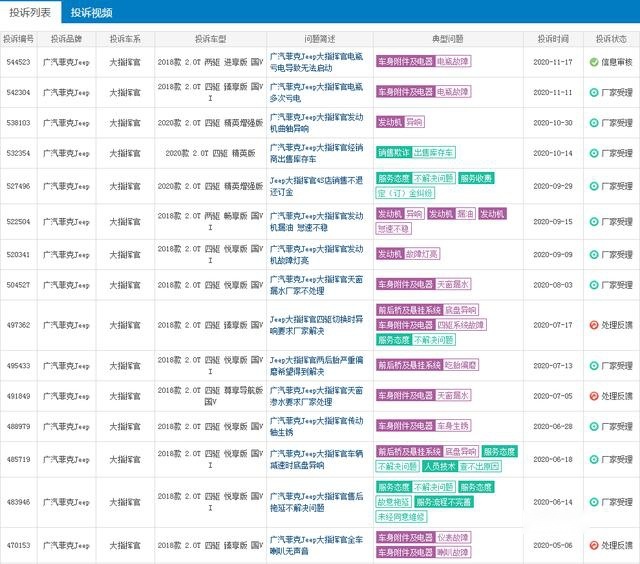This screenshot has width=640, height=564.
Task: Open complaint link about 减速时底盘异响
Action: [316, 460]
